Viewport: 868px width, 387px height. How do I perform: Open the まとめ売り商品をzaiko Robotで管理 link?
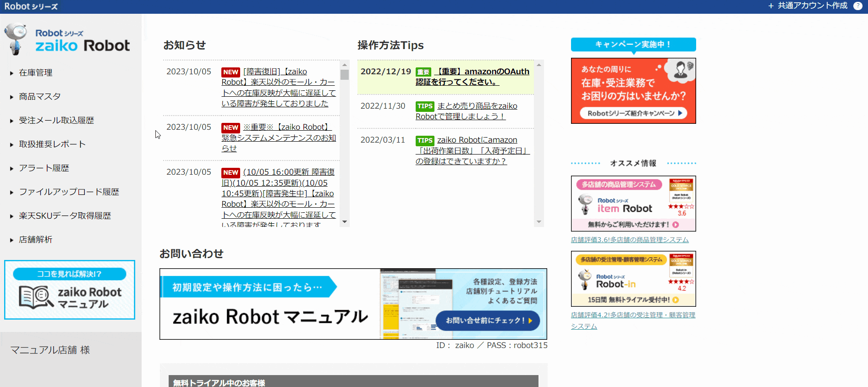467,111
